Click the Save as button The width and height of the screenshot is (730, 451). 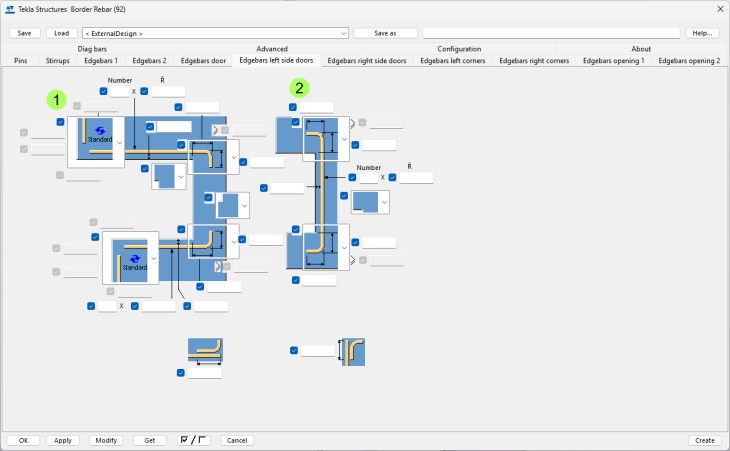385,33
